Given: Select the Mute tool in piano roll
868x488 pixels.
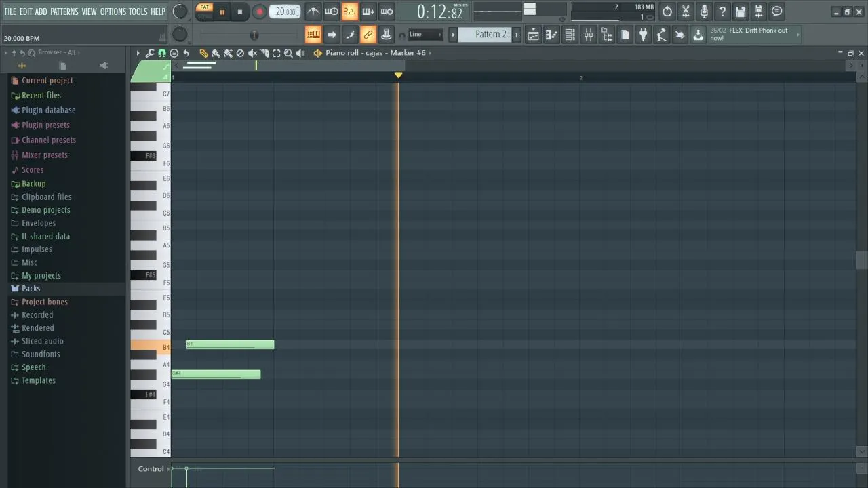Looking at the screenshot, I should tap(252, 53).
